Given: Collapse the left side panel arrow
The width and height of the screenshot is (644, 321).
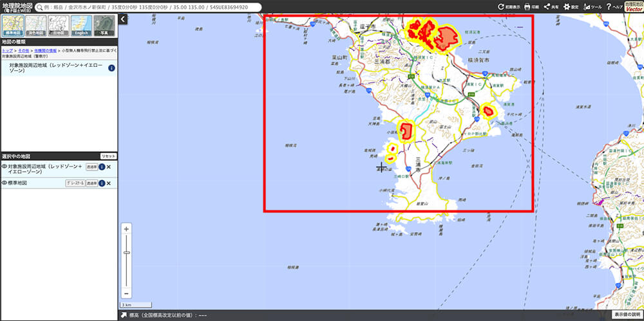Looking at the screenshot, I should tap(123, 19).
